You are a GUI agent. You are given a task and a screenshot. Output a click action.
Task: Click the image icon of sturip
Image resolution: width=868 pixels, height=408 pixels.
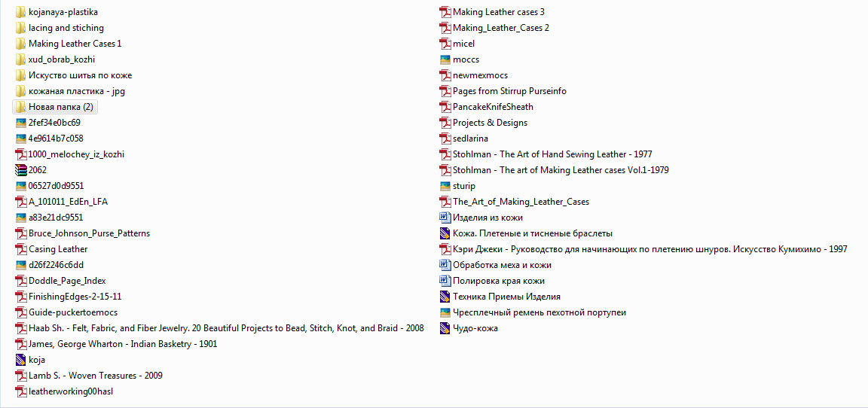click(445, 186)
